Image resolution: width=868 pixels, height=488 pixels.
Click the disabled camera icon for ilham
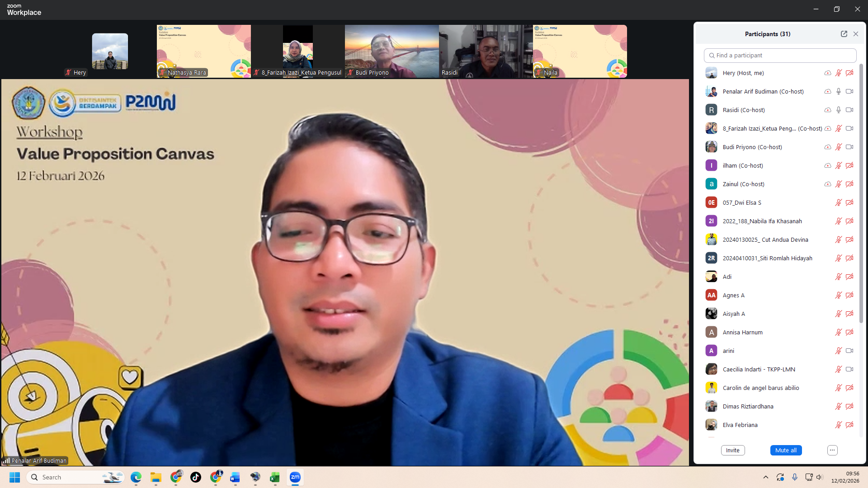pyautogui.click(x=849, y=165)
